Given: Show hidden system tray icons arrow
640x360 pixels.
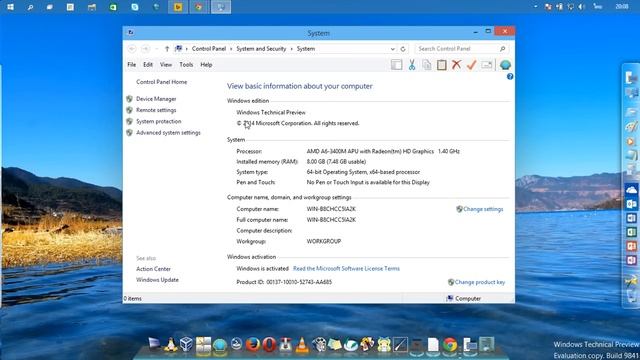Looking at the screenshot, I should (x=535, y=7).
